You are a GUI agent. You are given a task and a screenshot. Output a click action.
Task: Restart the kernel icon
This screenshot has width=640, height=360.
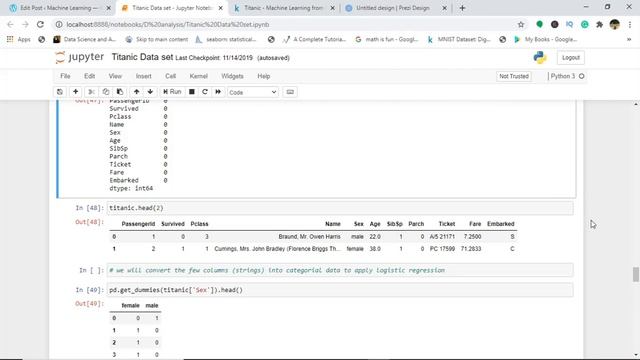tap(205, 92)
